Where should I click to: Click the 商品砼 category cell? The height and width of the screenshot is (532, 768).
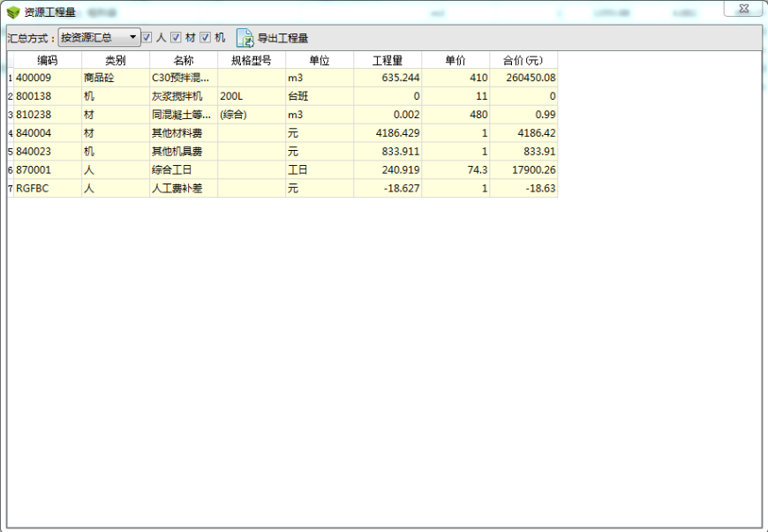coord(116,78)
